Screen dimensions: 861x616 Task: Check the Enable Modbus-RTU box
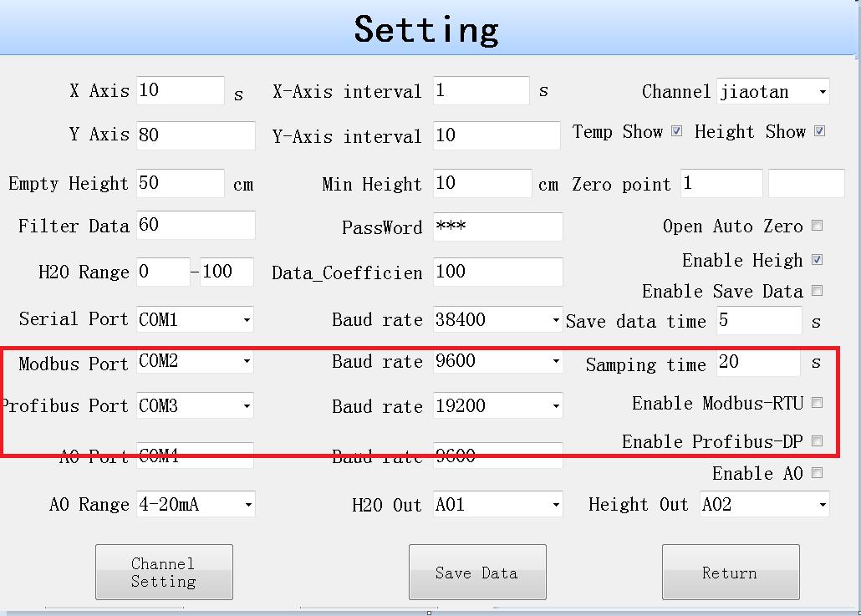(x=818, y=403)
